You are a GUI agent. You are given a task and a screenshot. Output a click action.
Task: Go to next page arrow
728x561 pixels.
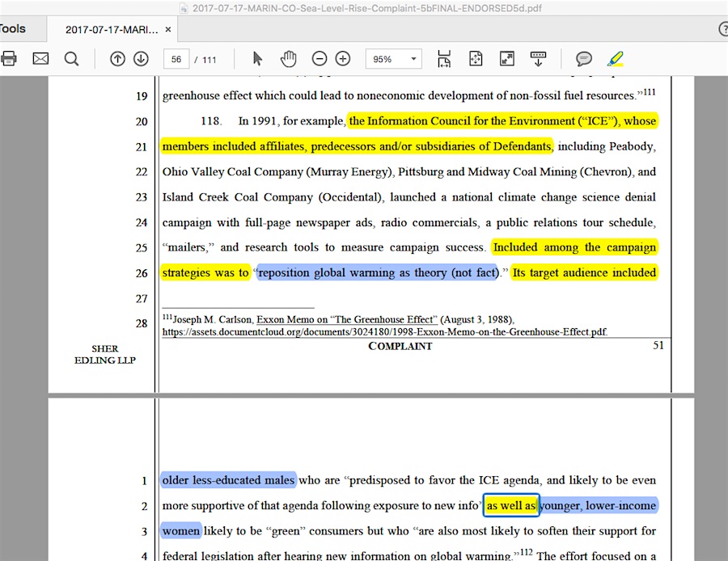pyautogui.click(x=141, y=59)
